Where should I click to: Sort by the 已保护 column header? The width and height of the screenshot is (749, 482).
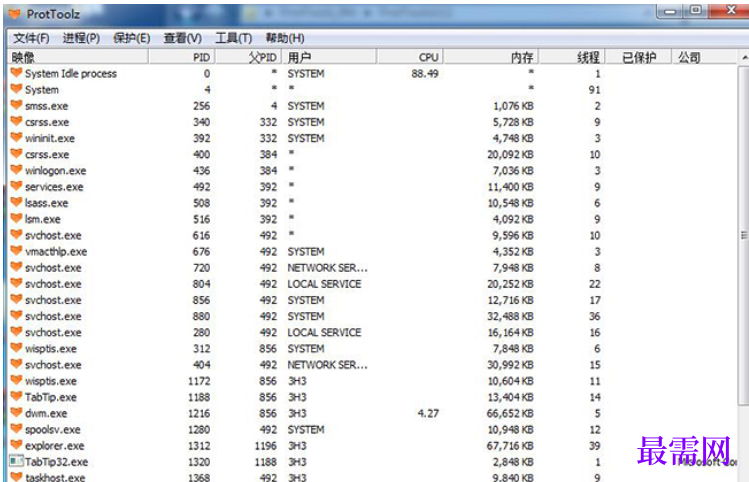639,57
